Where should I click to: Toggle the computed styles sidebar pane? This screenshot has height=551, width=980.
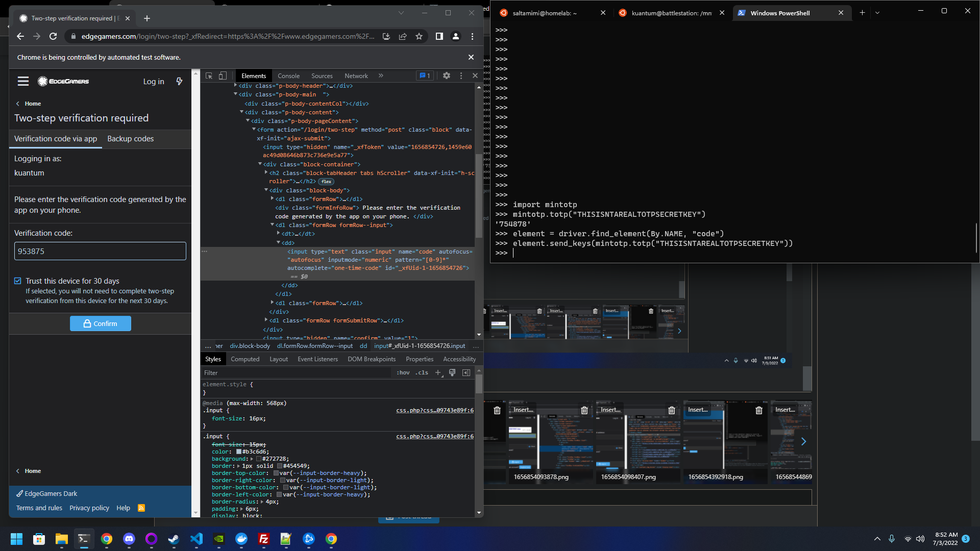[x=466, y=373]
